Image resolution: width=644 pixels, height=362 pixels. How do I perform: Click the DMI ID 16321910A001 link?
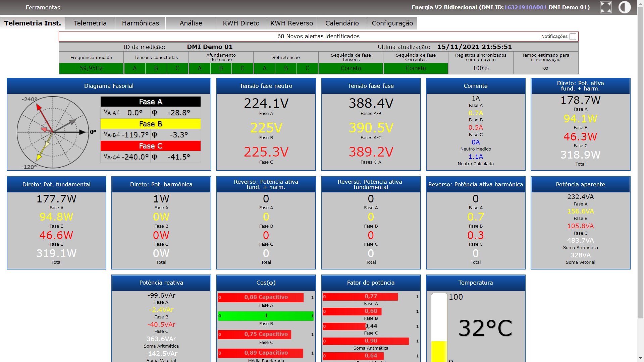click(525, 7)
